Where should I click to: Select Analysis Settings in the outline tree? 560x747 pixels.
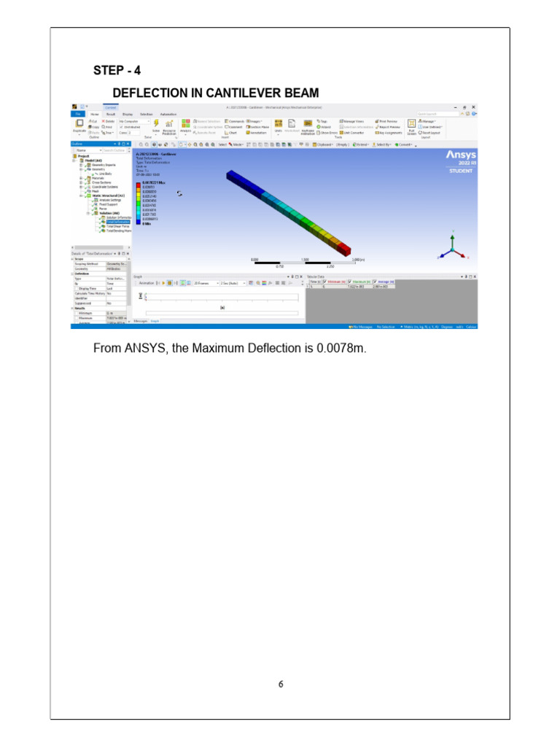click(110, 200)
